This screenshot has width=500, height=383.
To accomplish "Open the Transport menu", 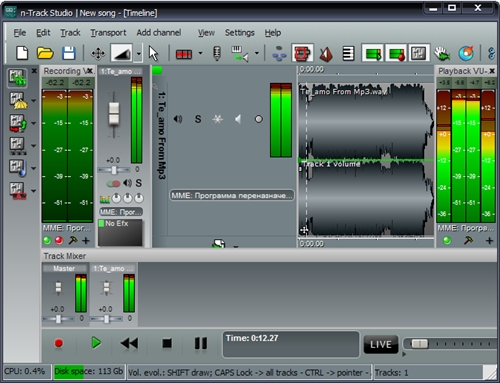I will click(x=108, y=33).
